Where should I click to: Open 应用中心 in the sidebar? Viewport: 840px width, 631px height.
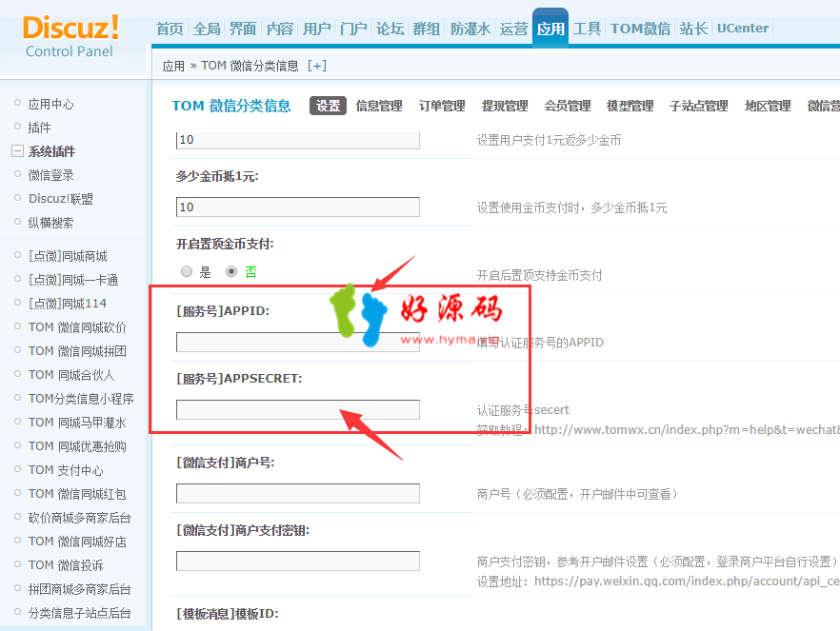50,104
